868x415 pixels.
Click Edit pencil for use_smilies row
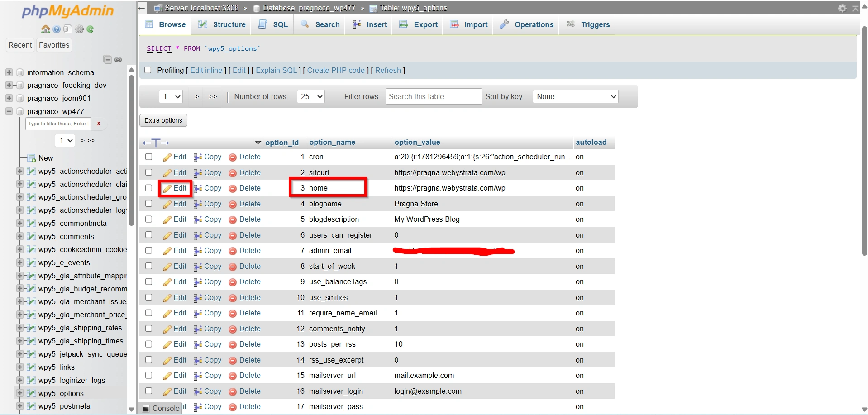click(167, 298)
